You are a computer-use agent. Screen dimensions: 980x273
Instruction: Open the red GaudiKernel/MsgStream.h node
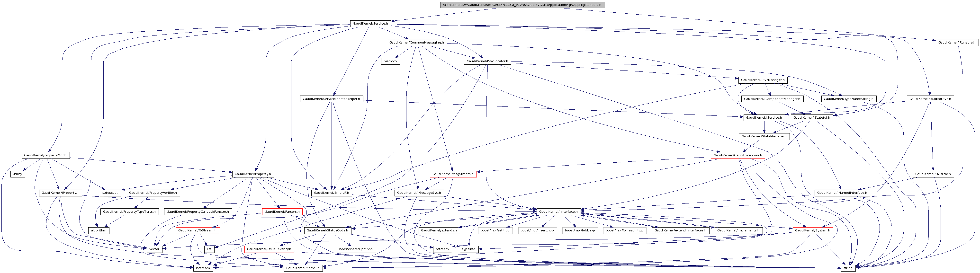click(453, 174)
